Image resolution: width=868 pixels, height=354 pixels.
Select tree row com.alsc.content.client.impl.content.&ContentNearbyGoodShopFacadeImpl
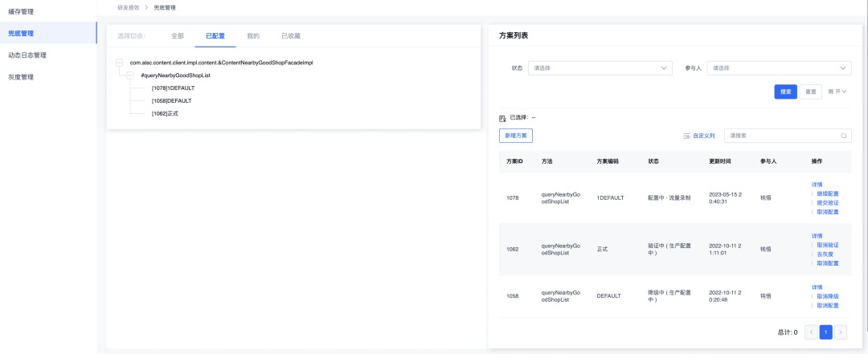pyautogui.click(x=222, y=63)
